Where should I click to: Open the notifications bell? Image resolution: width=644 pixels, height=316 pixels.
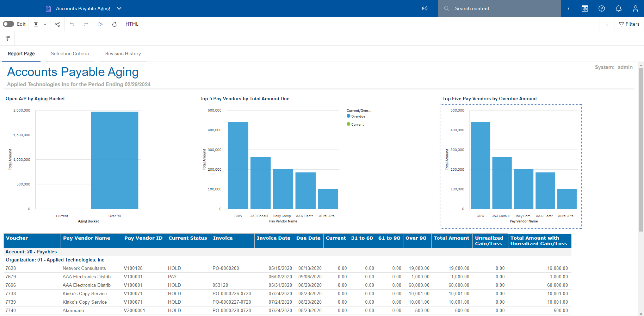click(x=618, y=8)
